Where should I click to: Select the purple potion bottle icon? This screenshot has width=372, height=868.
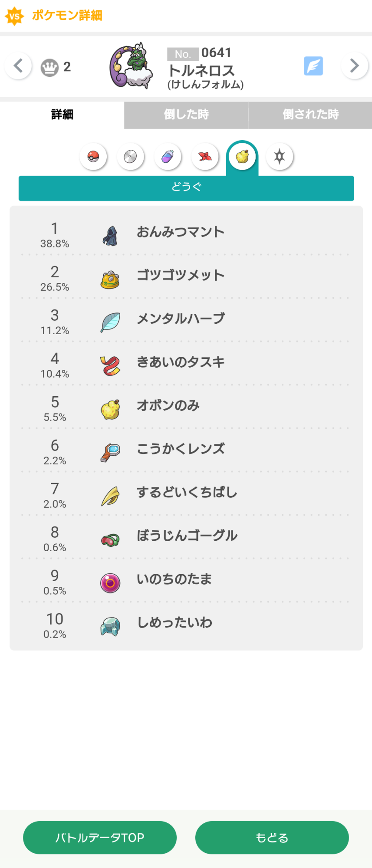pos(168,156)
